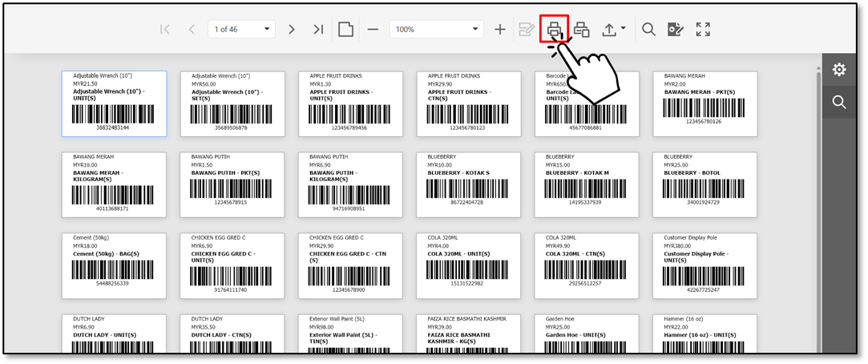Select CHICKEN EGG GRED C CTN(S) label
The image size is (868, 364).
(x=350, y=265)
